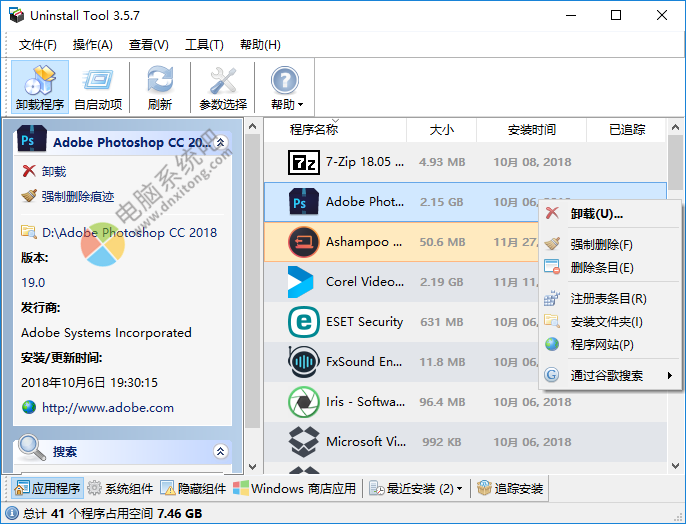Click 追踪安装 button
The width and height of the screenshot is (686, 524).
510,488
